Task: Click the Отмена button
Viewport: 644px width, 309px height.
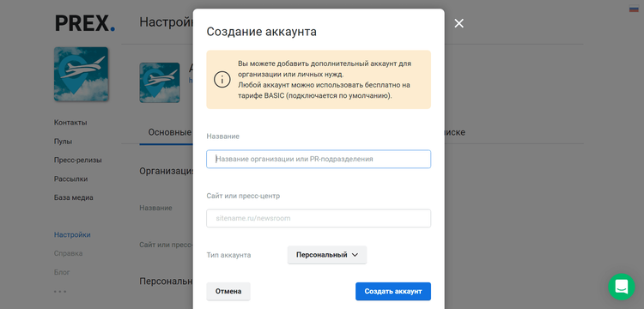Action: coord(228,291)
